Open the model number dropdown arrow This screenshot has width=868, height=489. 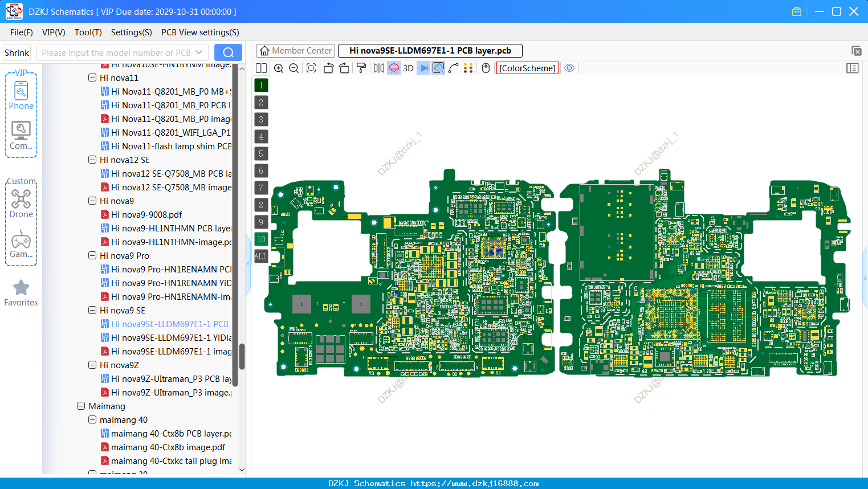199,52
